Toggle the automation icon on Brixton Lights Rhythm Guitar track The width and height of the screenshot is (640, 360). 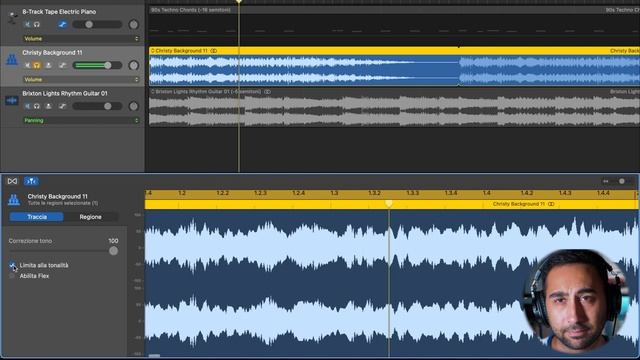(x=62, y=106)
